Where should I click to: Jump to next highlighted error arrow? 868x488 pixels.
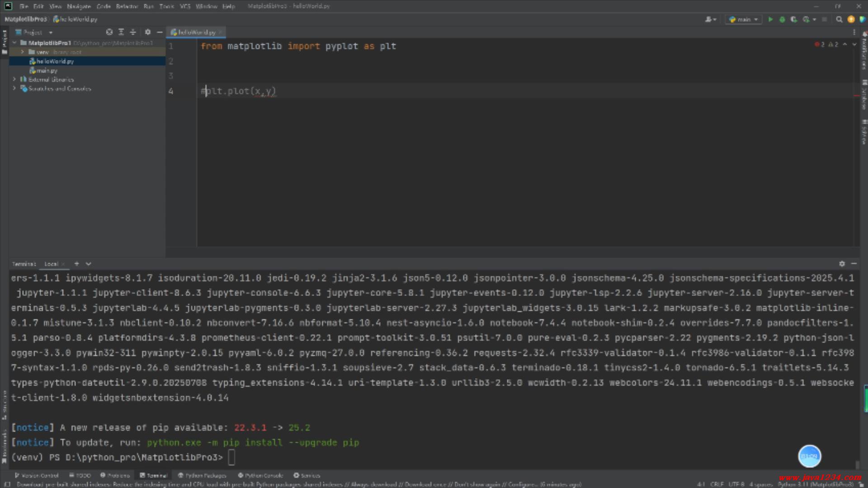coord(854,44)
